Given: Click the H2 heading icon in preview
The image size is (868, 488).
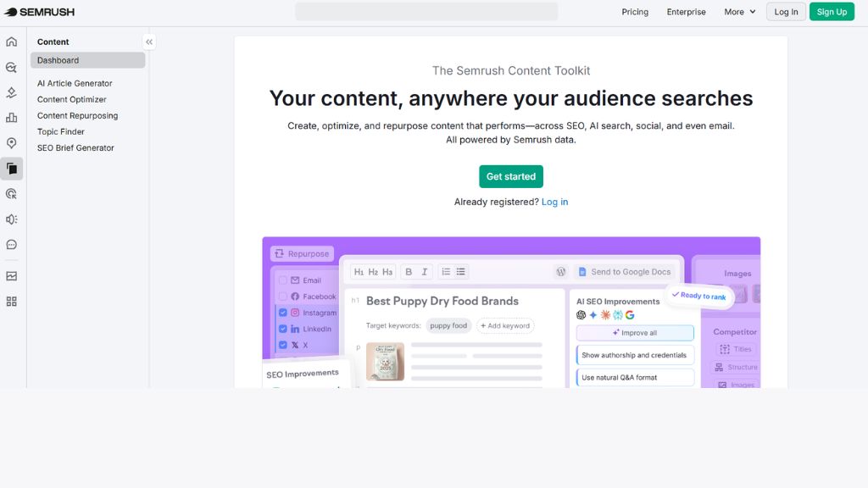Looking at the screenshot, I should (x=373, y=272).
